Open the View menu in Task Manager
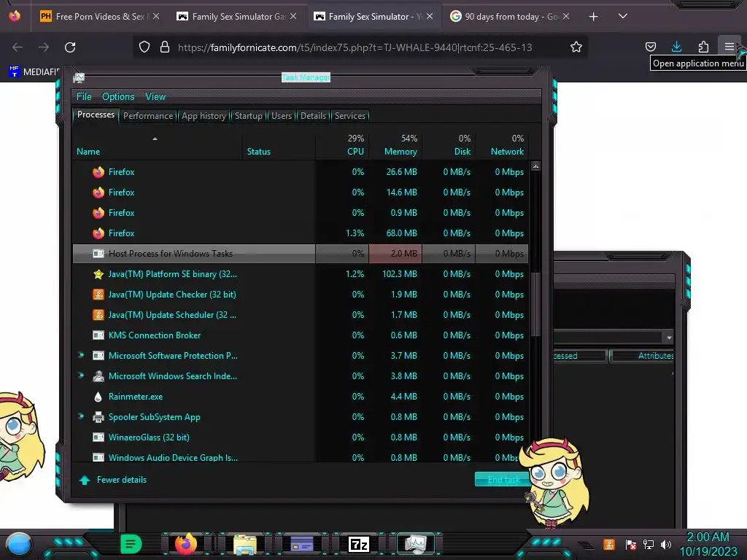The height and width of the screenshot is (560, 747). point(155,97)
